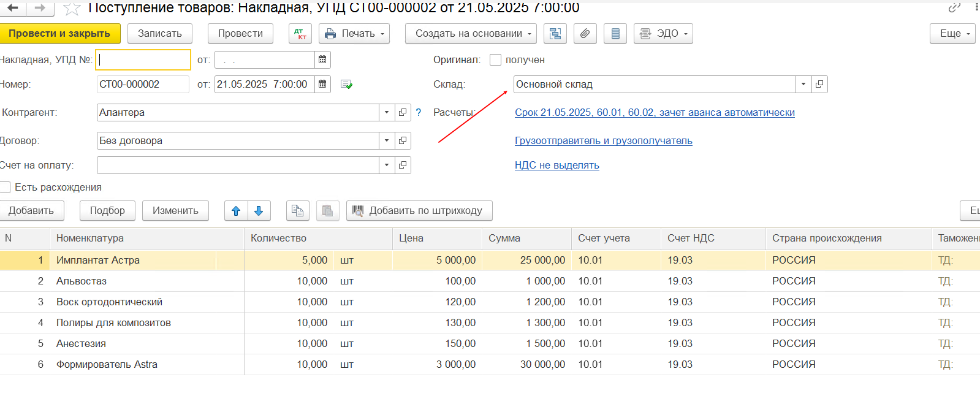The height and width of the screenshot is (404, 980).
Task: Expand the Контрагент dropdown list
Action: [387, 112]
